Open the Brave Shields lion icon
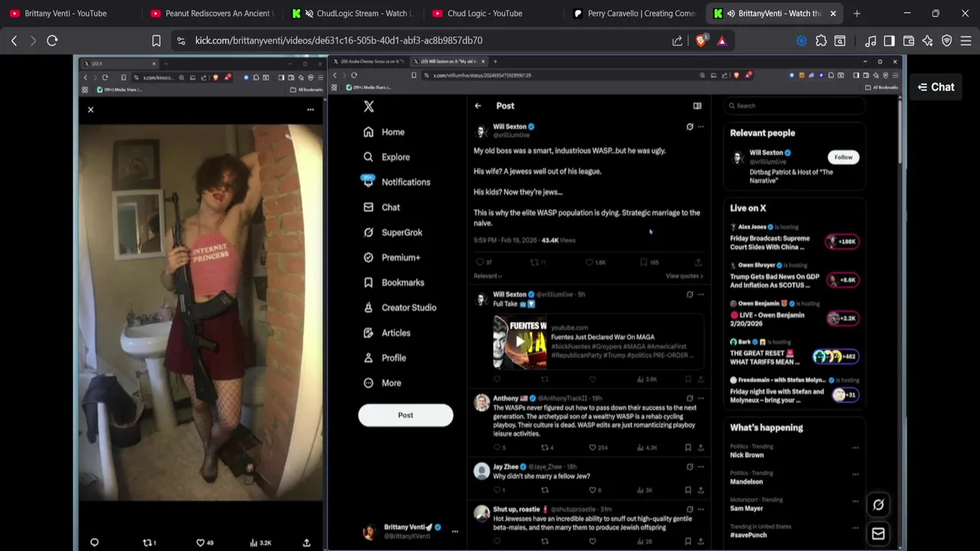 [701, 41]
